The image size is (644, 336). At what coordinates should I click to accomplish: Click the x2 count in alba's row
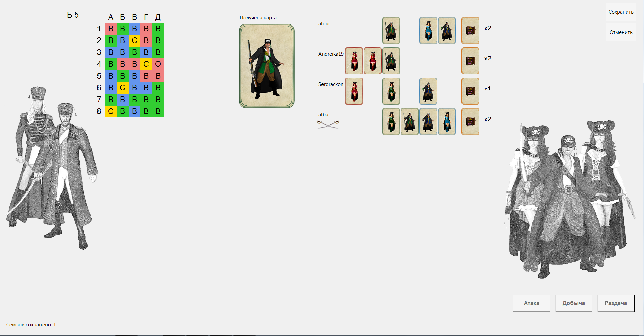487,119
